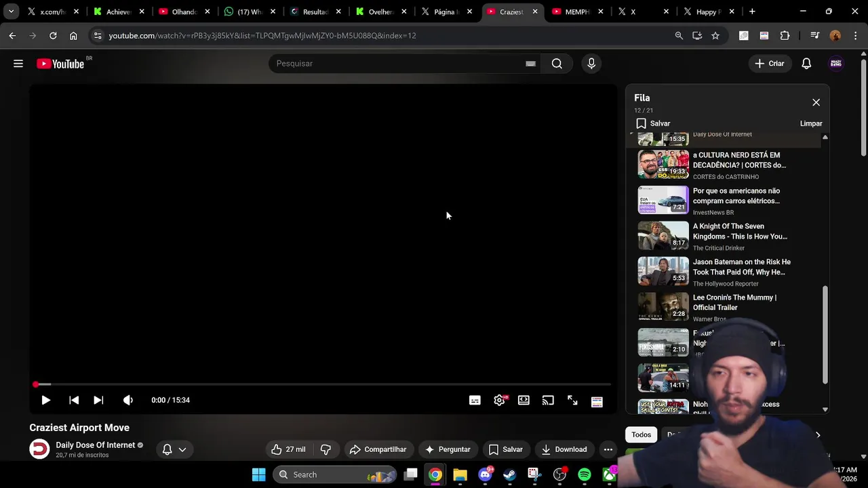Open the Criar create menu
Image resolution: width=868 pixels, height=488 pixels.
click(x=770, y=64)
